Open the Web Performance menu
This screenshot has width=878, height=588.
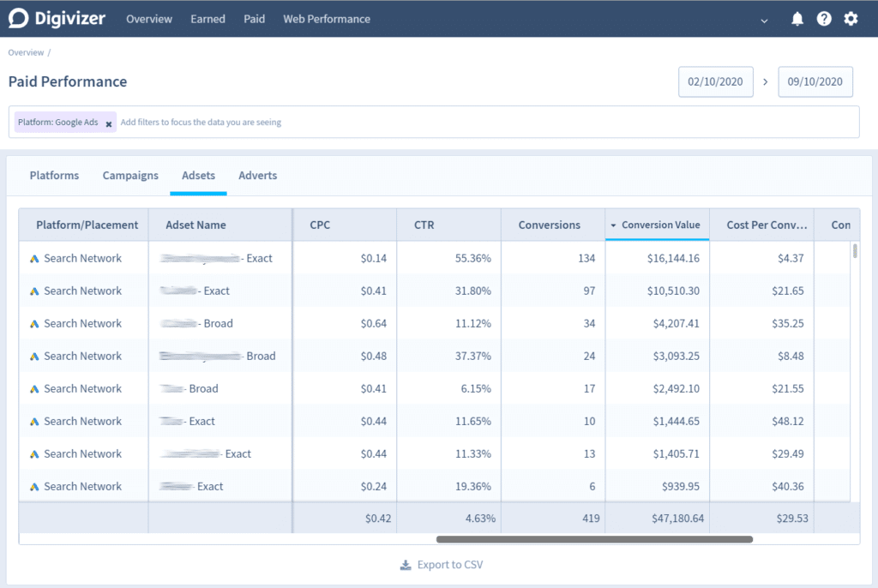tap(327, 19)
